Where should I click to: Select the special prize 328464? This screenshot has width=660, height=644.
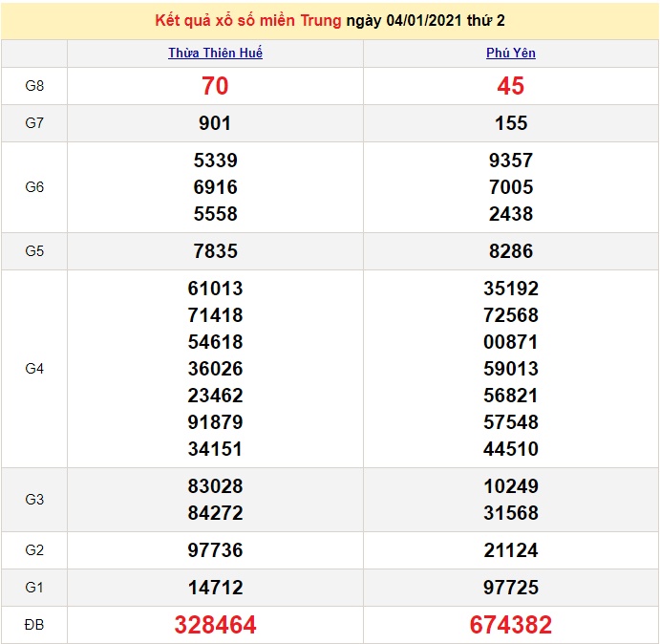[215, 625]
